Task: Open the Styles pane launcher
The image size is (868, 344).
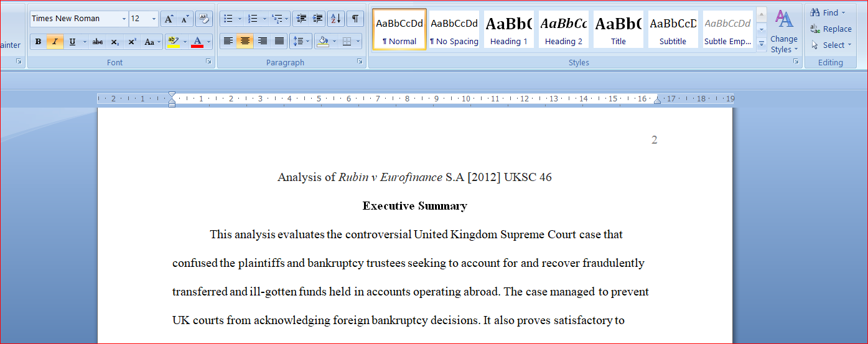Action: tap(796, 62)
